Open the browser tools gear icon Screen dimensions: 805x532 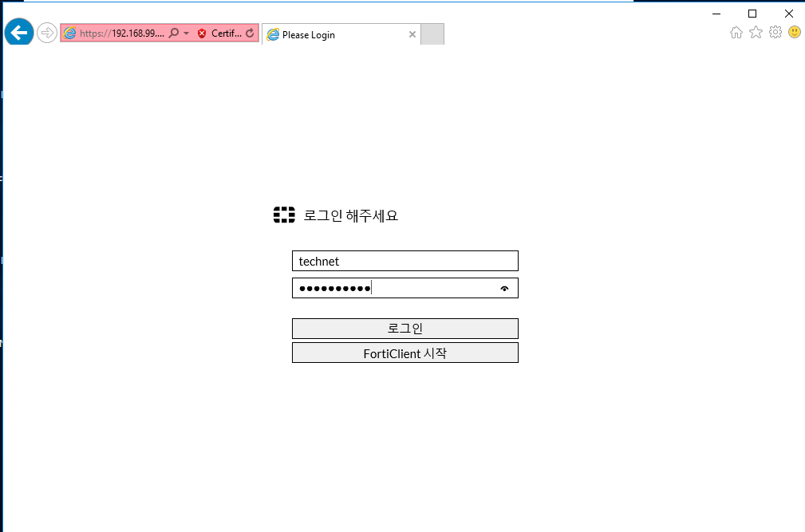pyautogui.click(x=775, y=33)
